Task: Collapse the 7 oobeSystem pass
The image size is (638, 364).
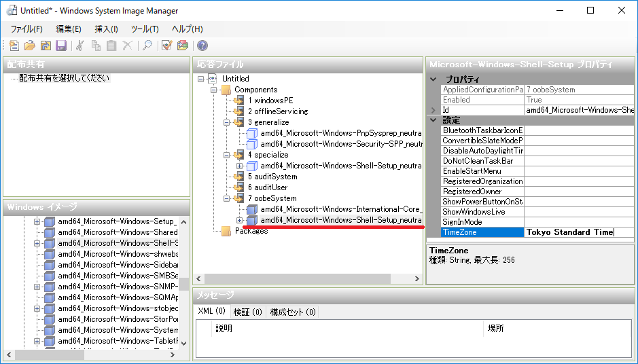Action: point(227,198)
